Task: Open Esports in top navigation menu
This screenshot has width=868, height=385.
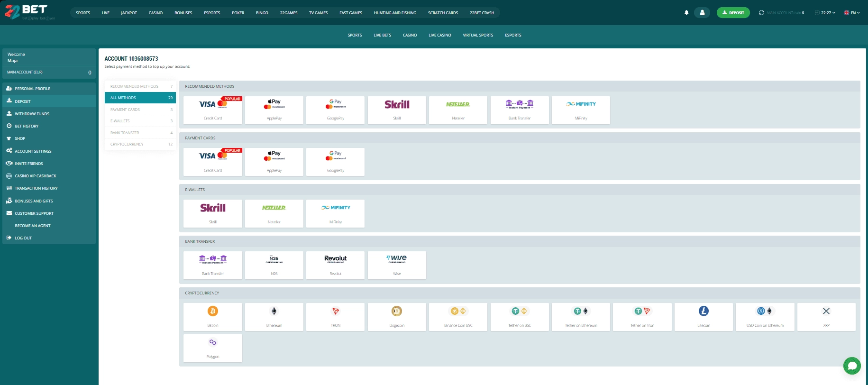Action: 212,13
